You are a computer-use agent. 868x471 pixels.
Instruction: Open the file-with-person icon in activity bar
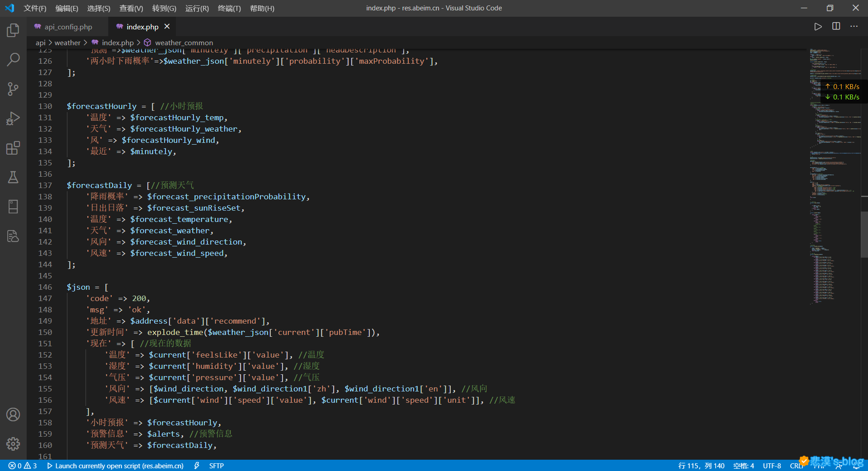[x=13, y=236]
